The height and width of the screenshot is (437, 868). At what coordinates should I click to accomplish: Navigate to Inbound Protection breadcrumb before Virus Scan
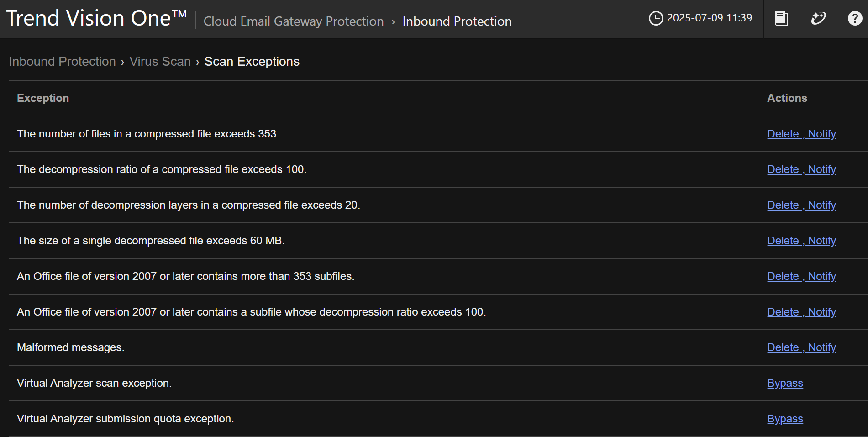point(62,62)
